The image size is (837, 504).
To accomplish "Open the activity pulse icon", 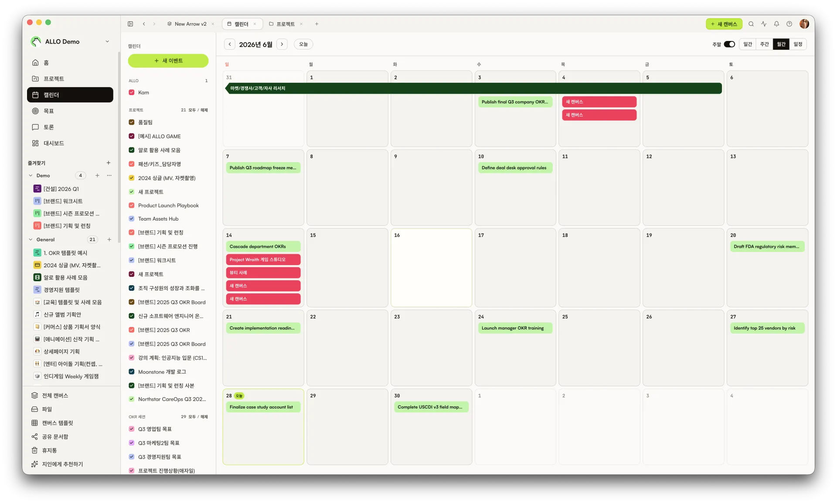I will [x=764, y=24].
